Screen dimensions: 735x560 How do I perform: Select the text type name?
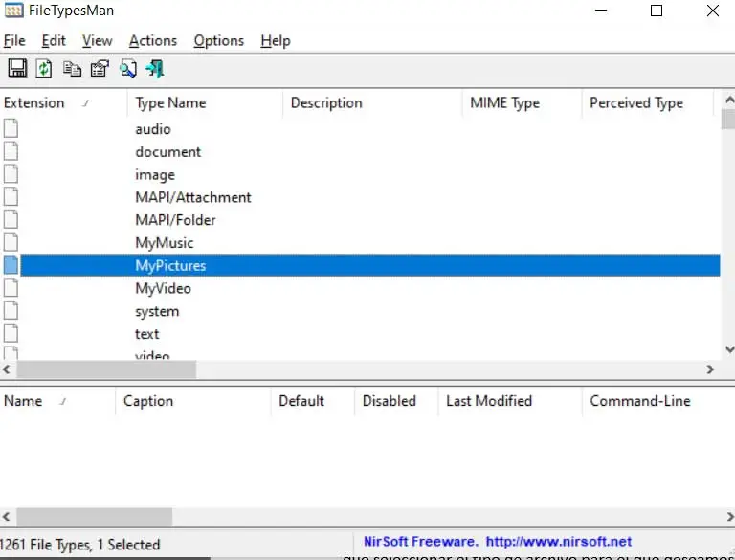[147, 333]
